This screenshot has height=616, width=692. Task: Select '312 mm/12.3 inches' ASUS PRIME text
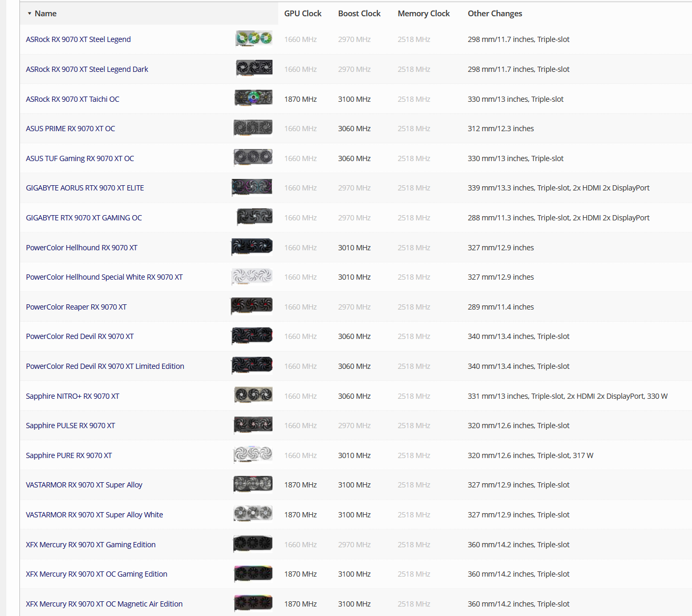coord(501,129)
